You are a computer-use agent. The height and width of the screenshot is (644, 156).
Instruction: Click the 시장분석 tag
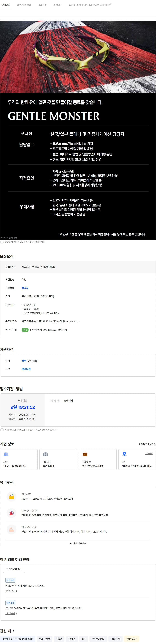[72, 638]
